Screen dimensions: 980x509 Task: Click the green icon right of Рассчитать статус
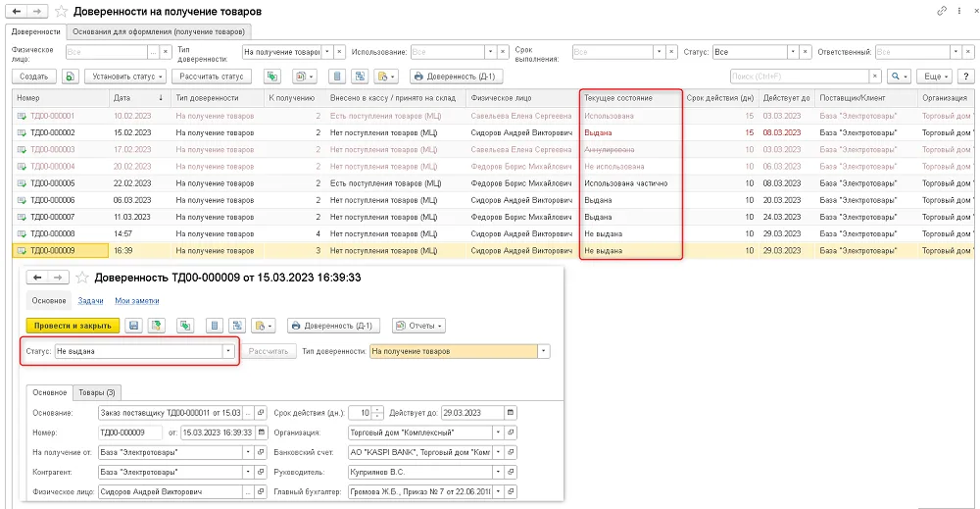click(x=271, y=76)
